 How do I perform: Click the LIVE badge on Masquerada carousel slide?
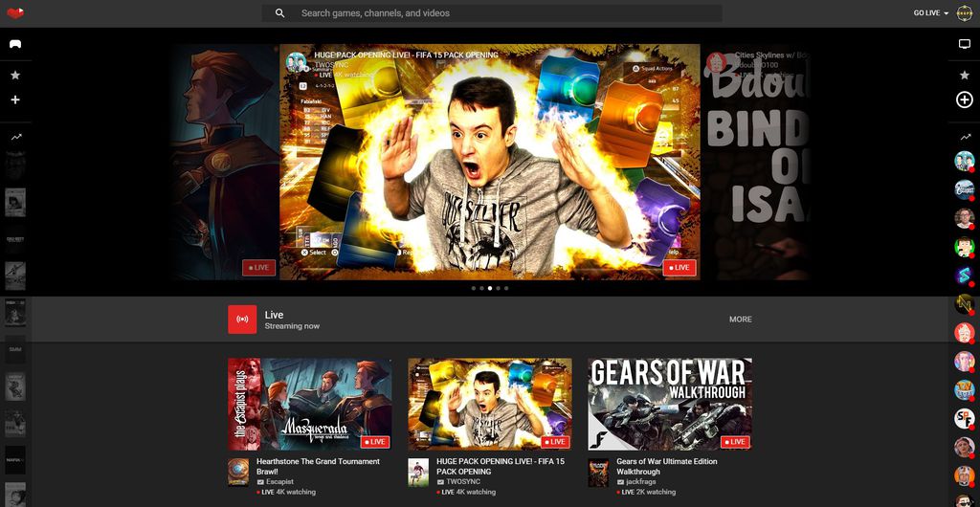pos(258,268)
